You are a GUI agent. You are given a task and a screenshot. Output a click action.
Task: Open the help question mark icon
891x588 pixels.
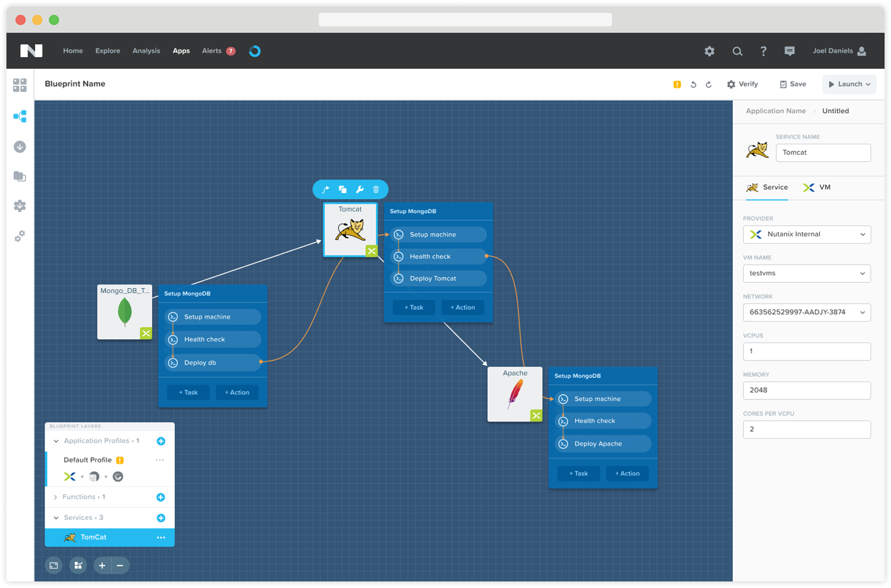(763, 51)
